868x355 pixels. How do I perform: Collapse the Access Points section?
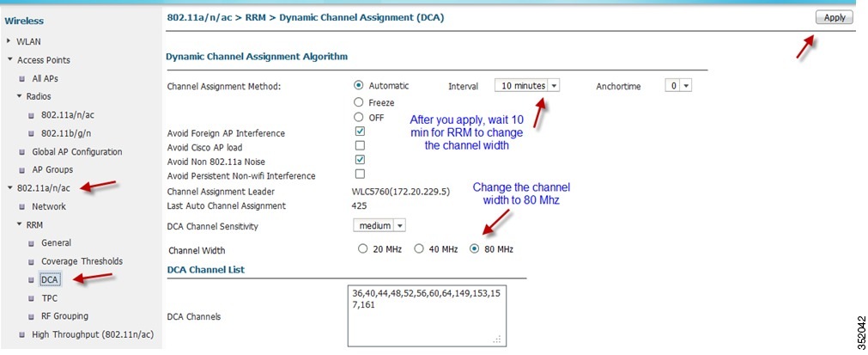pos(9,60)
